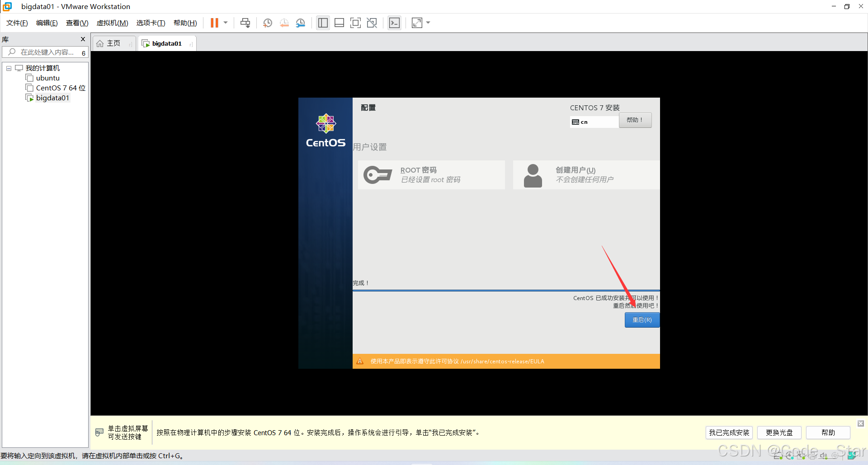The width and height of the screenshot is (868, 465).
Task: Open the 虚拟机(M) menu
Action: pyautogui.click(x=113, y=23)
